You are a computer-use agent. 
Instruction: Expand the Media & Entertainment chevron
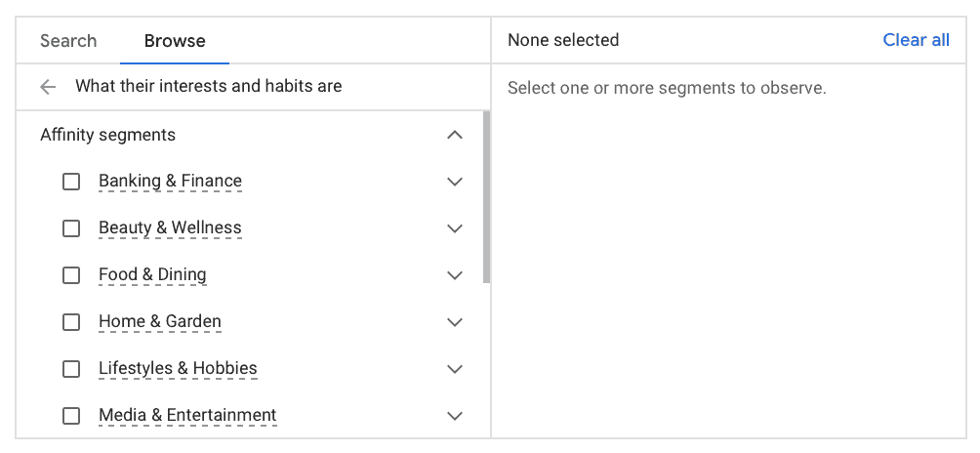[454, 416]
